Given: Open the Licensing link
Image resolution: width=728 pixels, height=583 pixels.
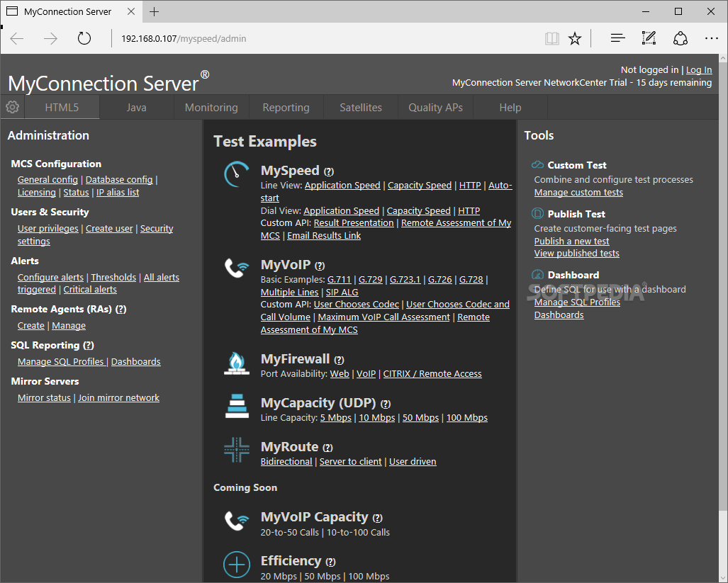Looking at the screenshot, I should 37,192.
